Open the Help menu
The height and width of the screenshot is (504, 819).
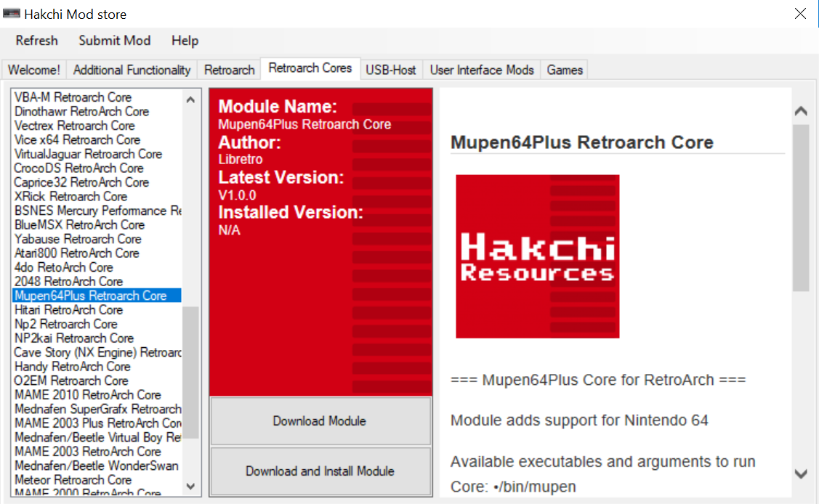185,41
